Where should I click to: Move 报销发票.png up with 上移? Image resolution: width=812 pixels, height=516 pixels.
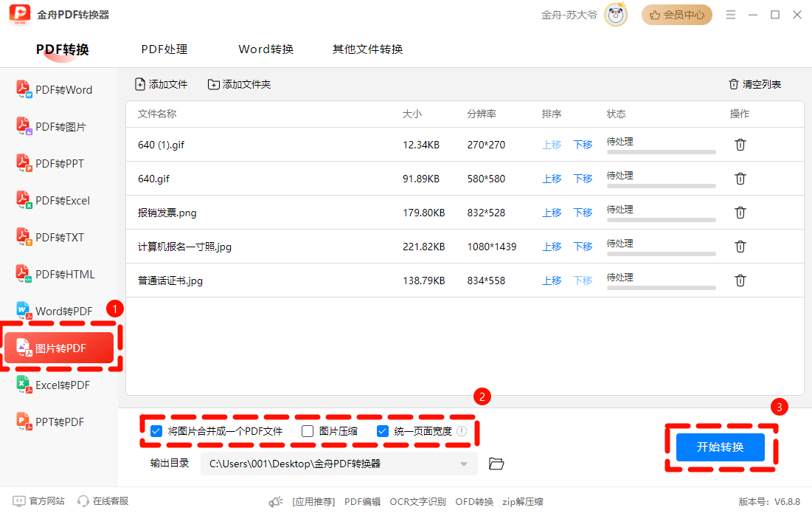(x=552, y=213)
